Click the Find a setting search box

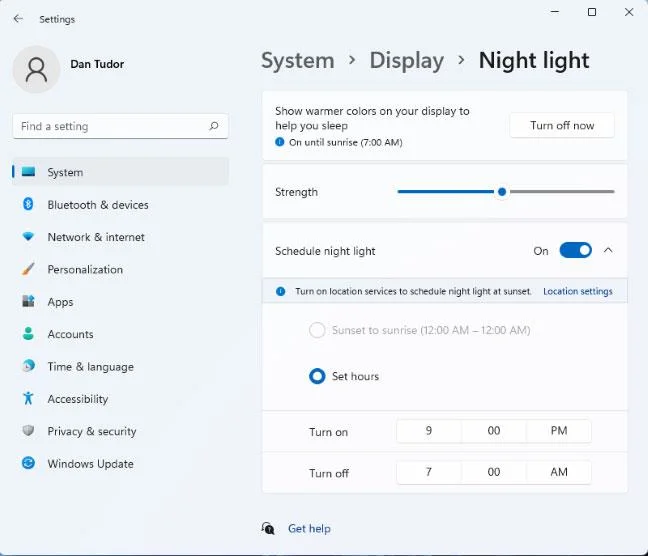coord(120,126)
